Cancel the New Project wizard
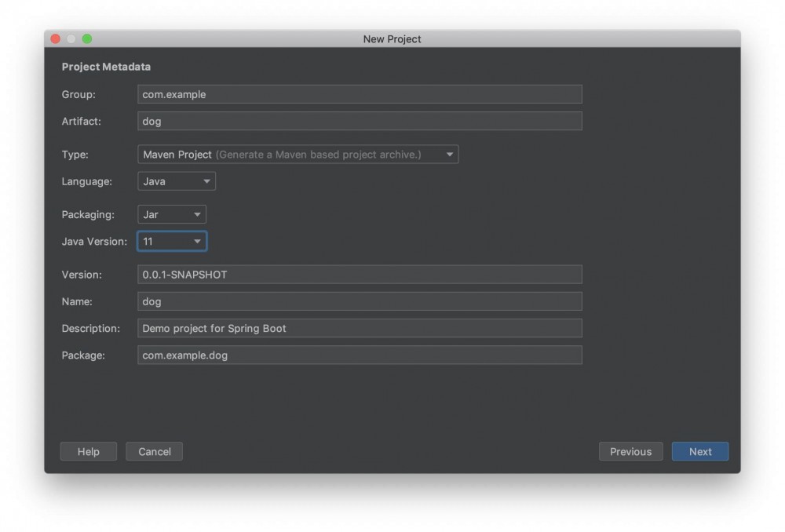Image resolution: width=785 pixels, height=532 pixels. 154,451
